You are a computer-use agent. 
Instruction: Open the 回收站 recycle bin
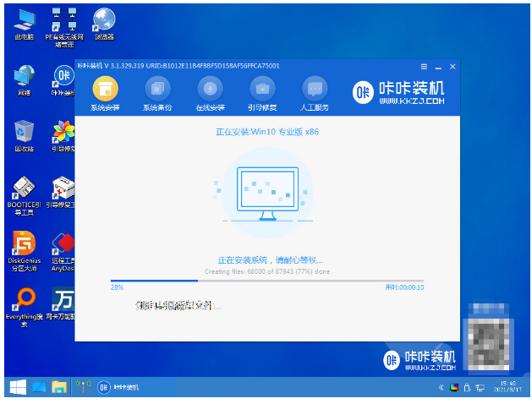(24, 136)
